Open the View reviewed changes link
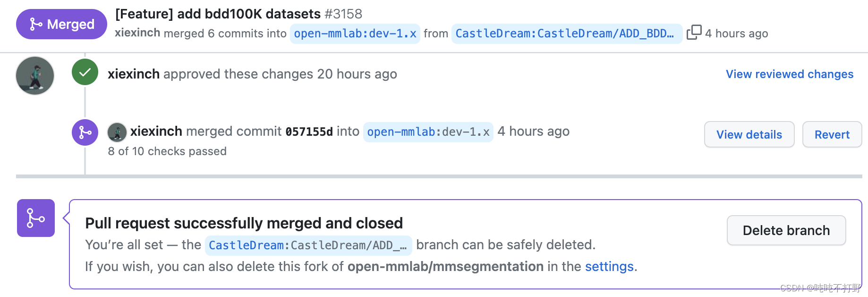Screen dimensions: 868x297 pos(789,74)
